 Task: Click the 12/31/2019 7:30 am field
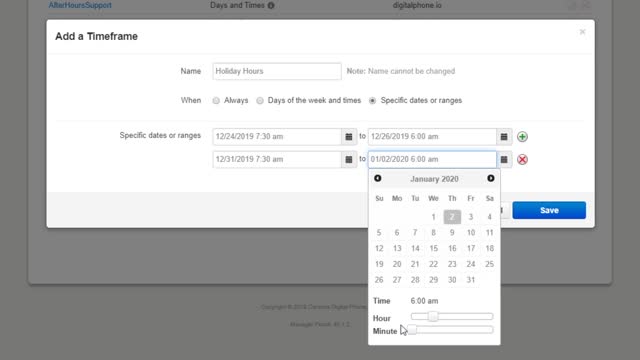[277, 160]
